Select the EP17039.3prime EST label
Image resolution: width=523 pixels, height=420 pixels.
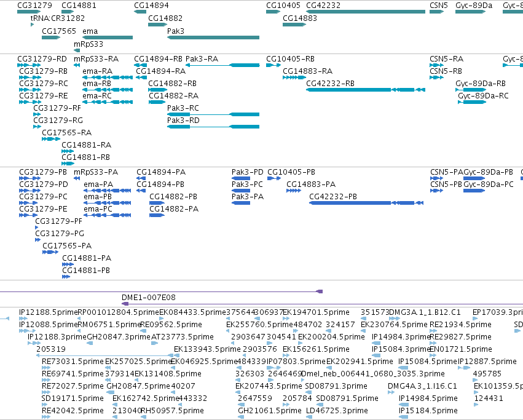pos(498,312)
